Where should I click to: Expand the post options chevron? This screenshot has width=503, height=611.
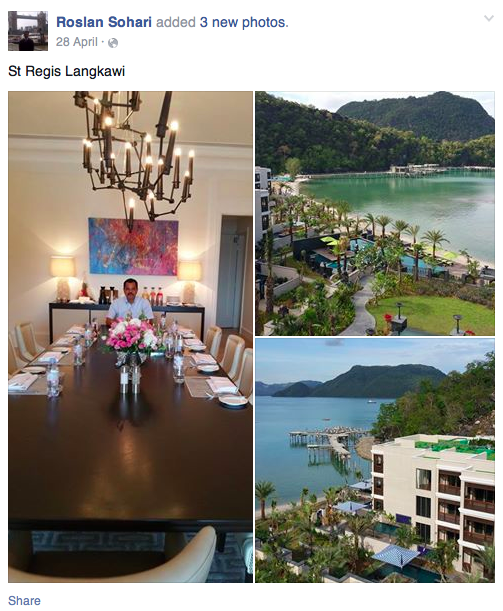489,18
